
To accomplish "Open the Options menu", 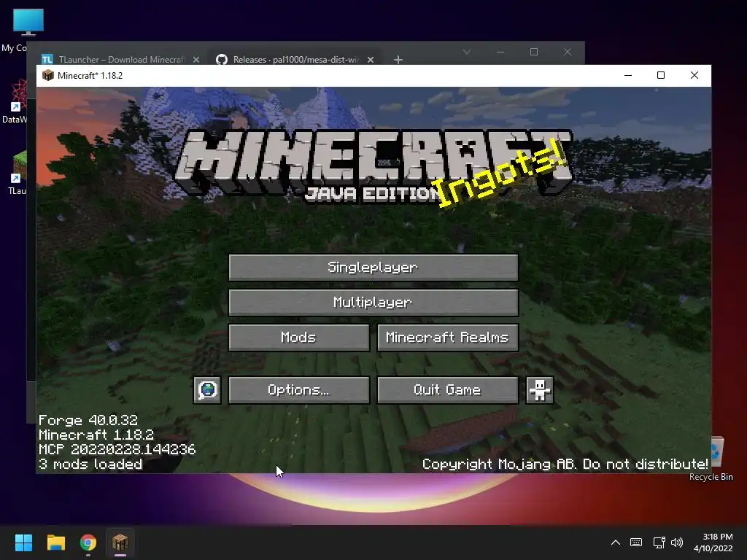I will pyautogui.click(x=298, y=390).
